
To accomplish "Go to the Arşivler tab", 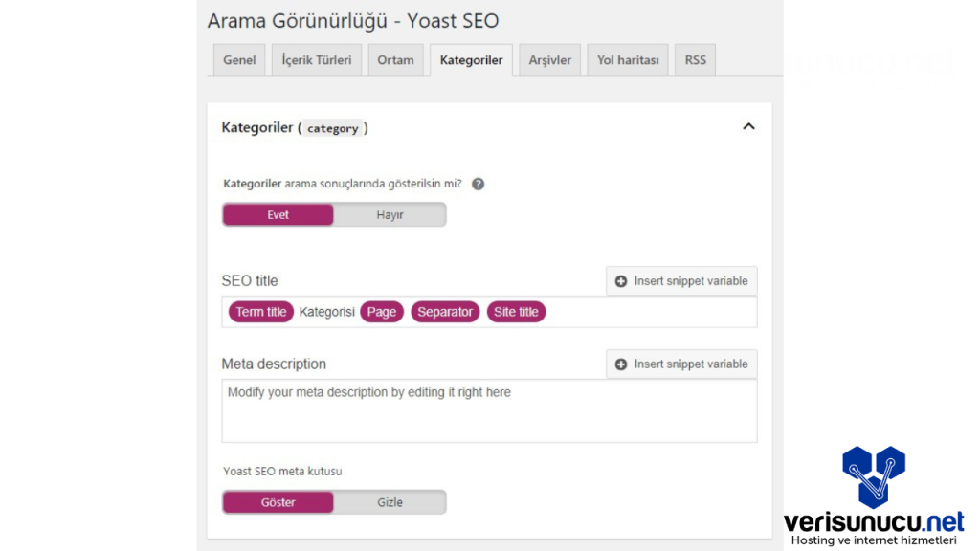I will pos(549,60).
